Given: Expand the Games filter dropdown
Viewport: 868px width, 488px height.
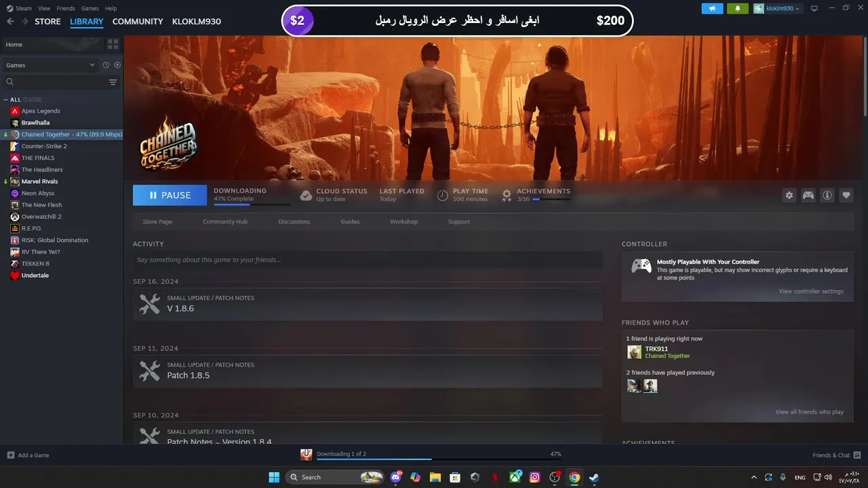Looking at the screenshot, I should [50, 65].
